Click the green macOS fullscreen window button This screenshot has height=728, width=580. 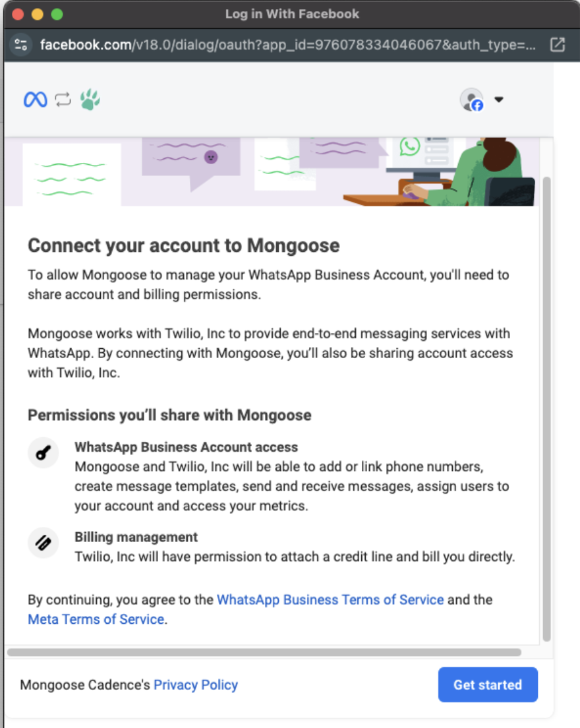pos(57,15)
